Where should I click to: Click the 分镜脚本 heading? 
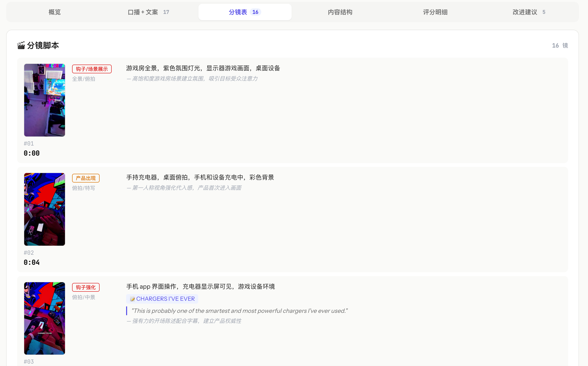coord(43,45)
